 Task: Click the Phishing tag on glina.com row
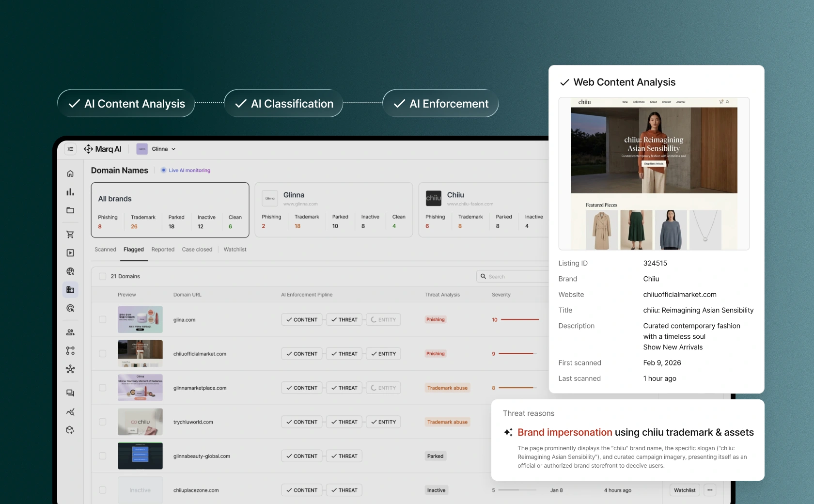coord(436,319)
